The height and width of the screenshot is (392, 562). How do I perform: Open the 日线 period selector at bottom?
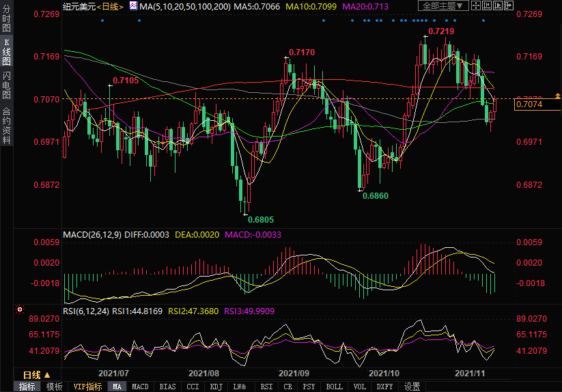click(37, 375)
